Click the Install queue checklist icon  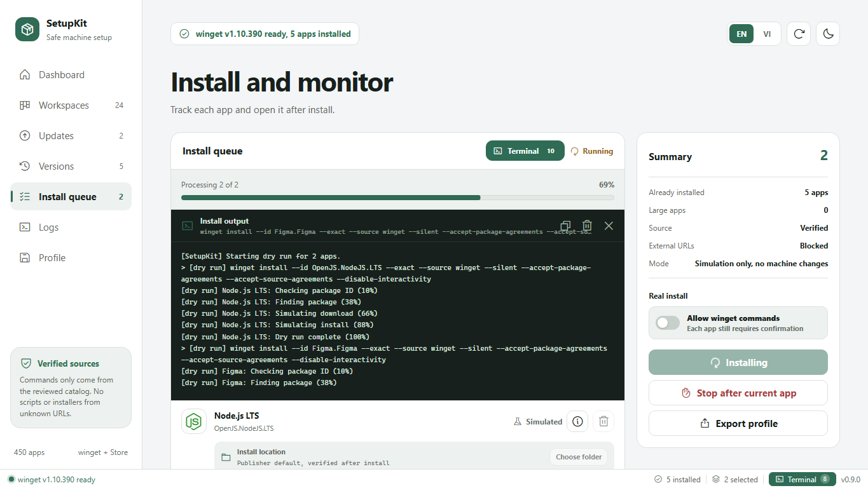25,197
